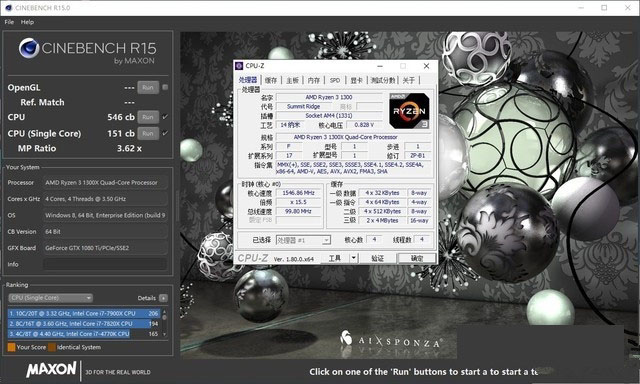Minimize the CPU-Z window
This screenshot has height=384, width=640.
(380, 66)
